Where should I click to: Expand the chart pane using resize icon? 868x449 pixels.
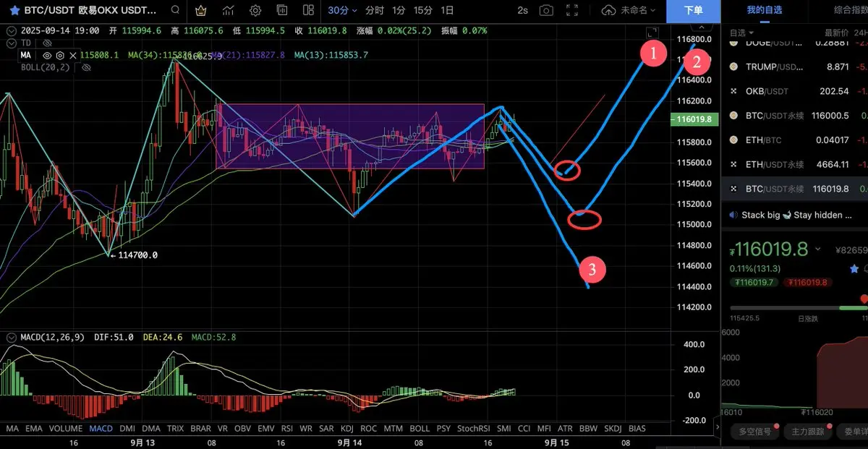(653, 33)
